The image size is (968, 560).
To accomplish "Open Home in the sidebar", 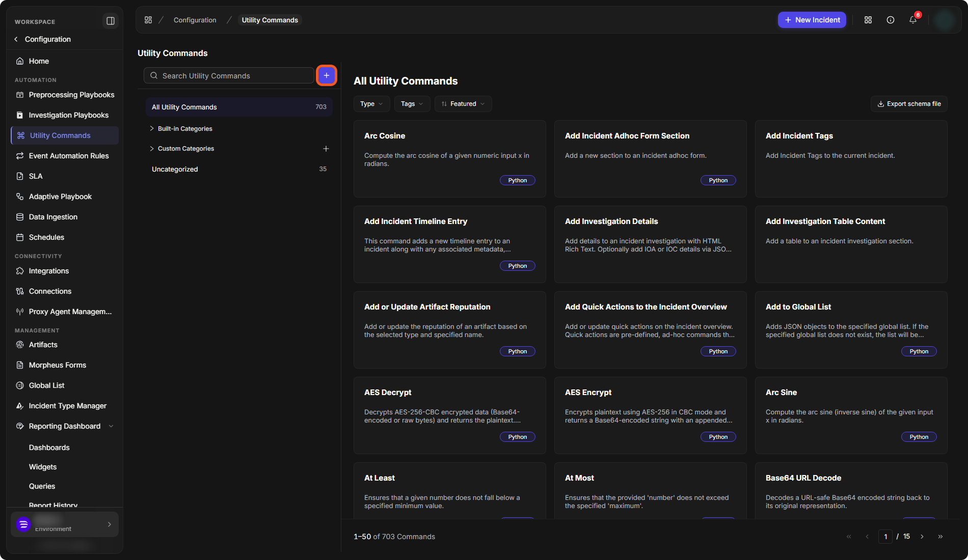I will pyautogui.click(x=65, y=61).
